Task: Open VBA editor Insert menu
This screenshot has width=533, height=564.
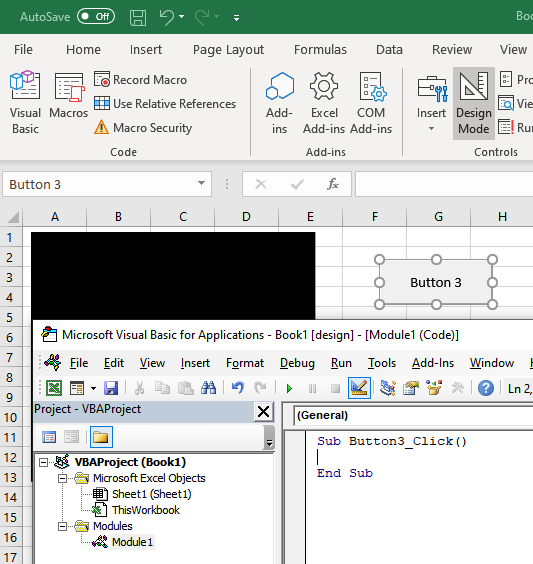Action: (x=195, y=363)
